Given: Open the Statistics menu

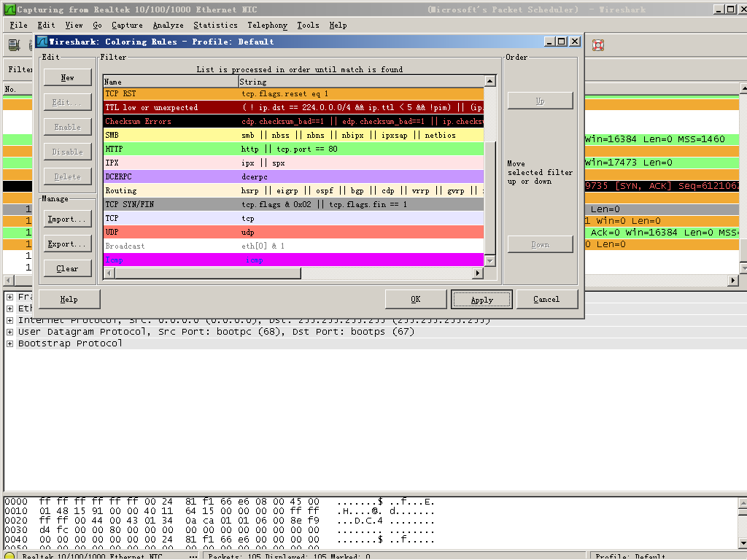Looking at the screenshot, I should [215, 26].
